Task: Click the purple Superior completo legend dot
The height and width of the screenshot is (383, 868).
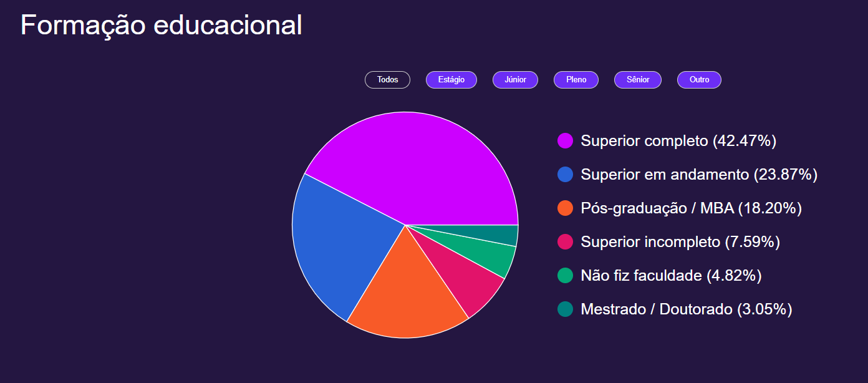Action: click(x=565, y=140)
